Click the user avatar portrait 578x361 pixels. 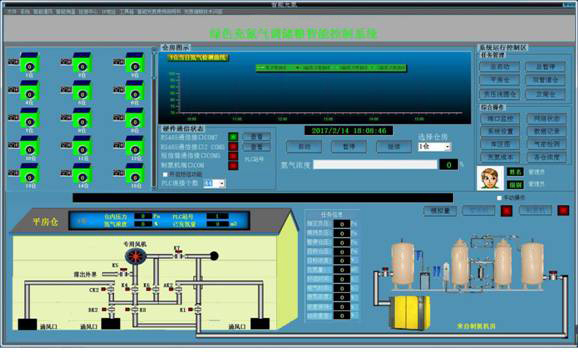[490, 178]
